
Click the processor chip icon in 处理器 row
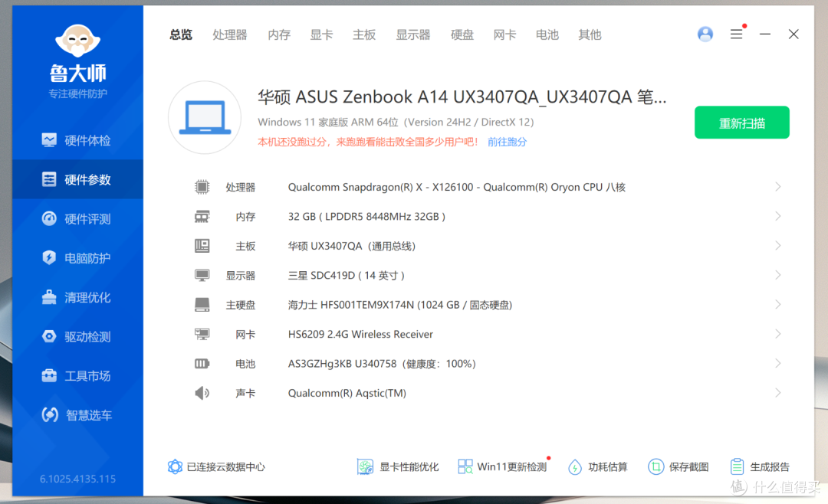pos(202,187)
